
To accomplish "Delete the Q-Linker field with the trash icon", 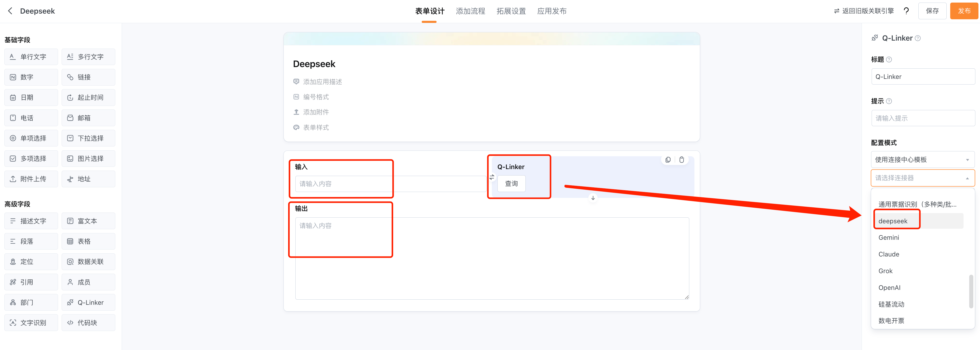I will tap(682, 160).
